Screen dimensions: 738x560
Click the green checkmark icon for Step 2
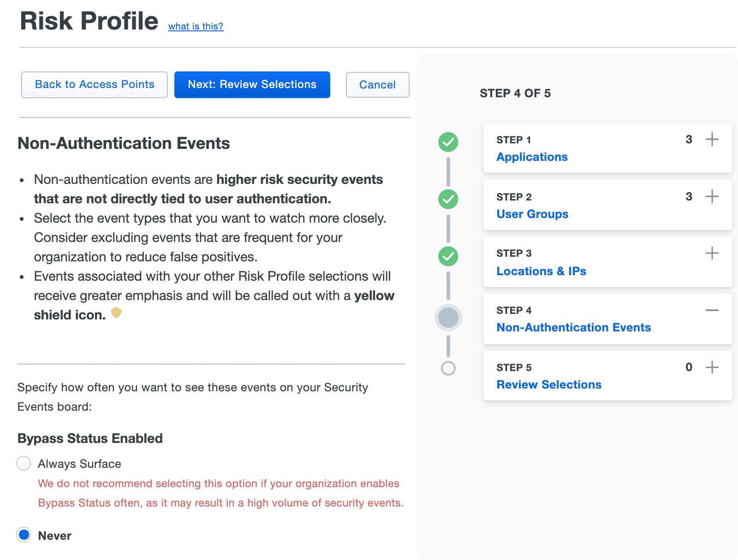coord(448,200)
